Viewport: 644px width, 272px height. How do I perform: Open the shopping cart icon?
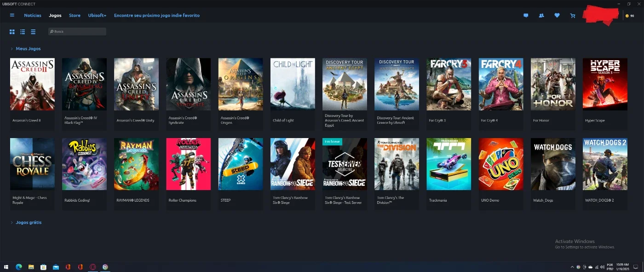coord(573,15)
